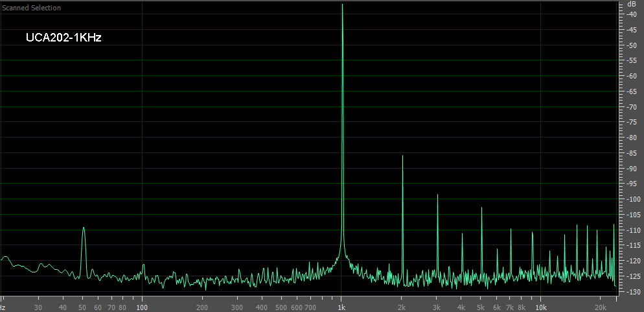This screenshot has width=644, height=312.
Task: Click the 70 Hz frequency axis label
Action: pyautogui.click(x=111, y=307)
